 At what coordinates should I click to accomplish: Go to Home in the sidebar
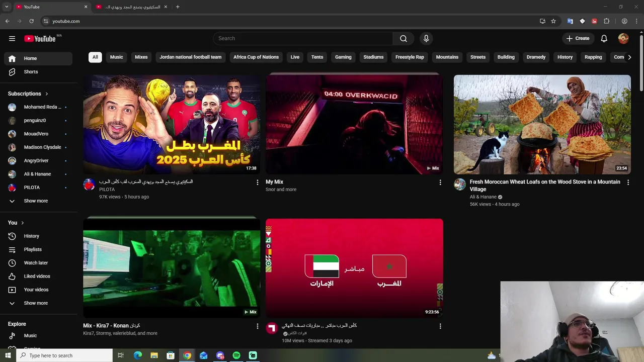click(38, 58)
